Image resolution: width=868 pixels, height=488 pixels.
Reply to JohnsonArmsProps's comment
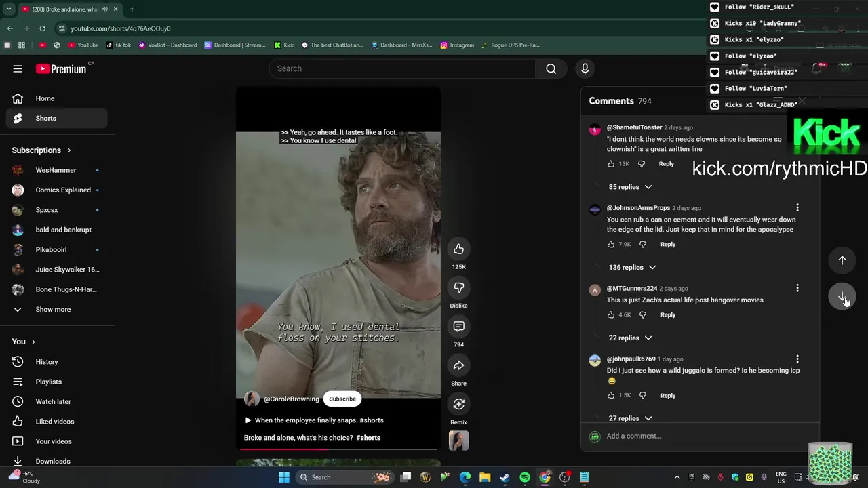[668, 245]
